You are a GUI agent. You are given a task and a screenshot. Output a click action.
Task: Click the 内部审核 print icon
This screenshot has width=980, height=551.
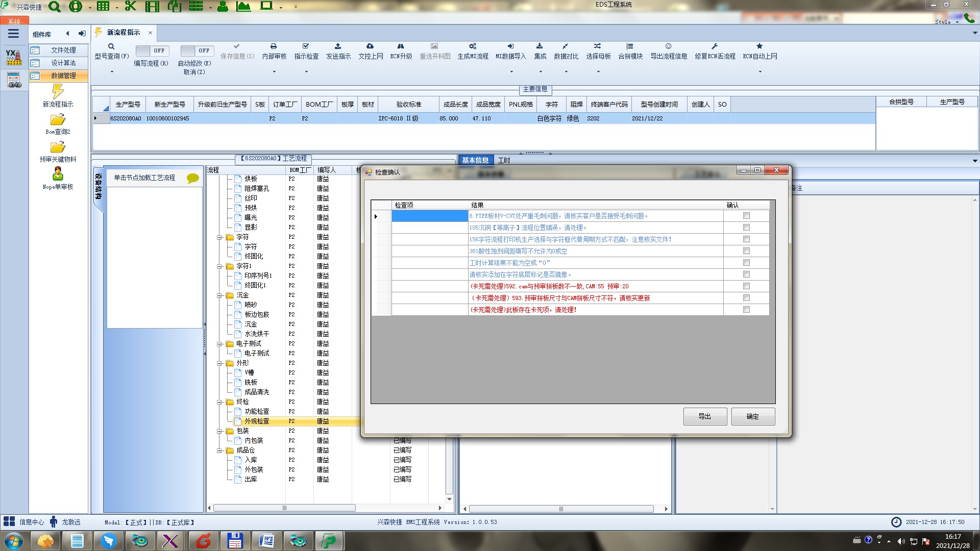[274, 46]
